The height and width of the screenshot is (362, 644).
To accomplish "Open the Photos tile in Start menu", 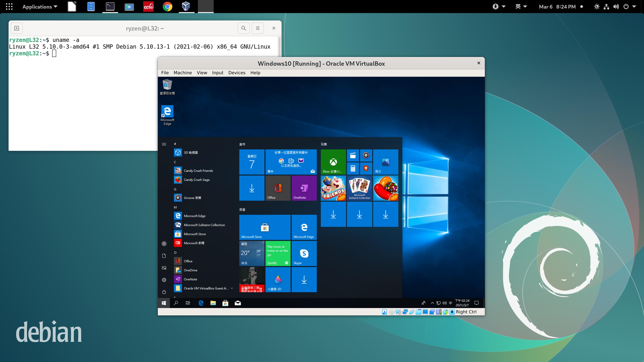I will point(386,162).
